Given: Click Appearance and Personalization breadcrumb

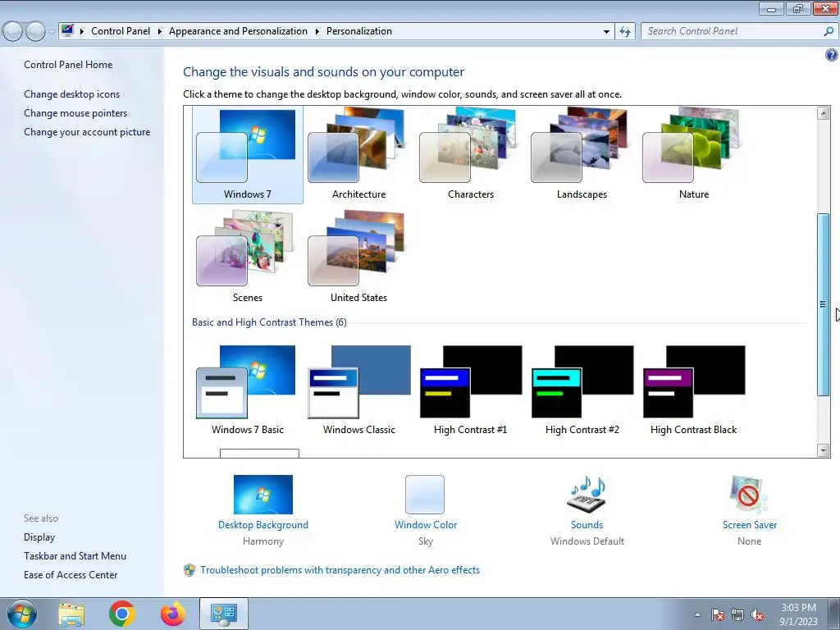Looking at the screenshot, I should 238,31.
